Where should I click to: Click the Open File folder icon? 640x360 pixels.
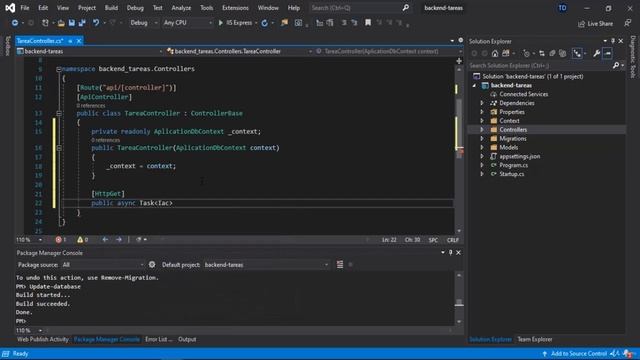pyautogui.click(x=61, y=23)
